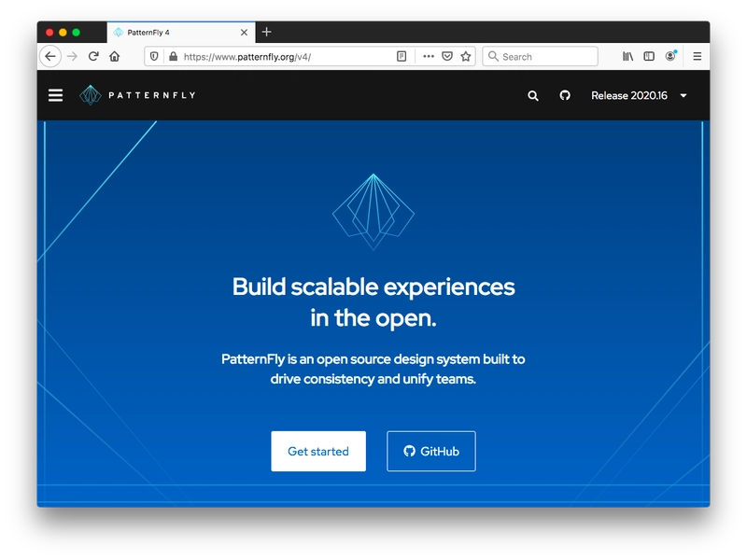Show site security padlock info

coord(174,57)
